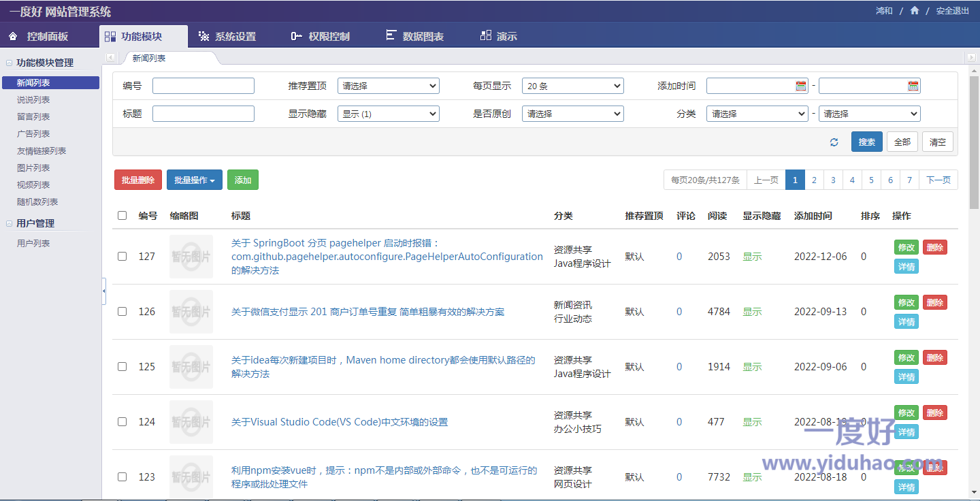The width and height of the screenshot is (980, 501).
Task: Click the tab scroll-right arrow icon
Action: coord(971,59)
